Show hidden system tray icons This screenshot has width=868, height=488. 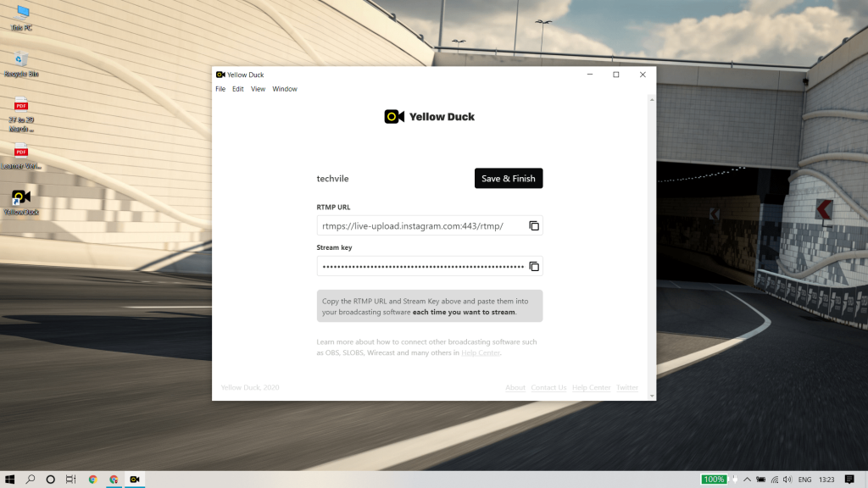[747, 480]
